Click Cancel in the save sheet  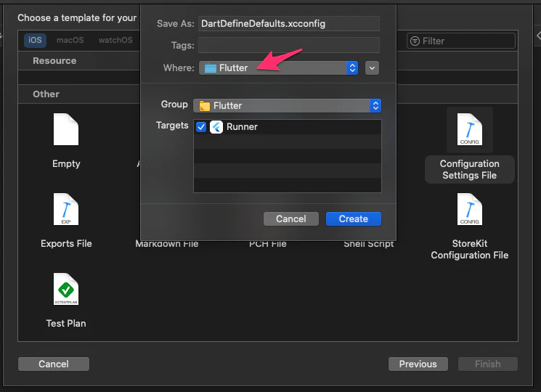[x=291, y=219]
